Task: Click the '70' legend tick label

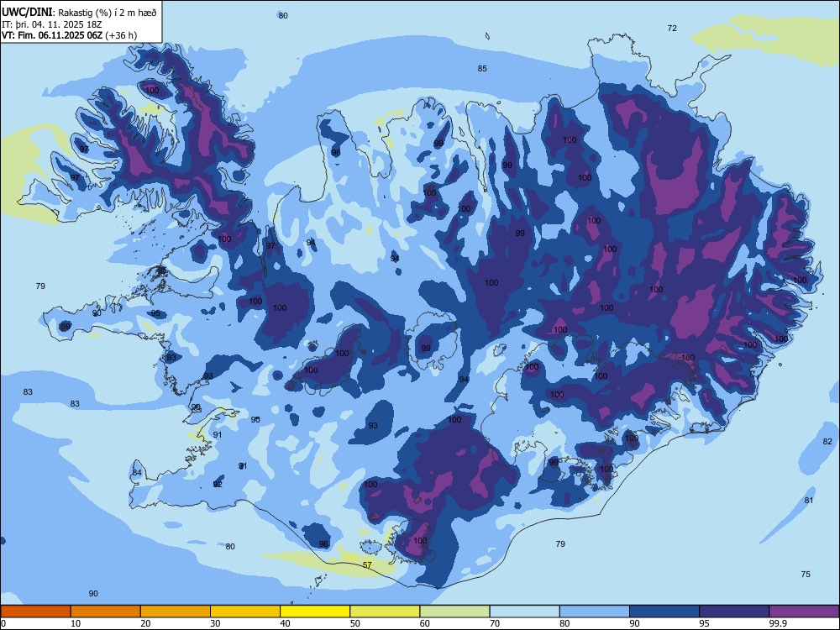Action: pos(495,623)
